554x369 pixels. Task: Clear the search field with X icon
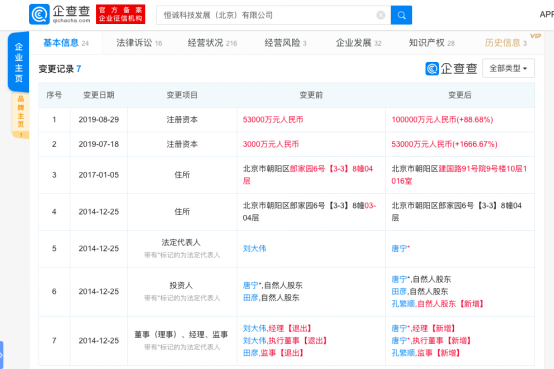(x=381, y=15)
